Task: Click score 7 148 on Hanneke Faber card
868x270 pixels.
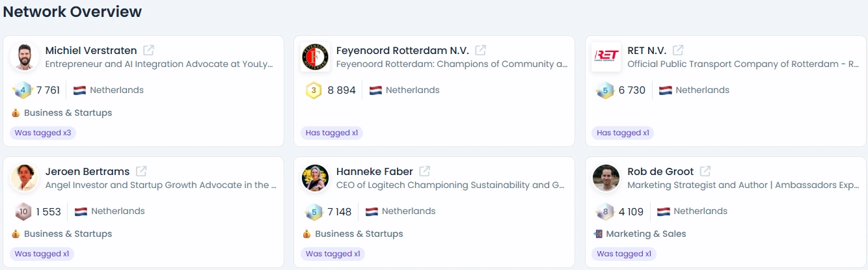Action: point(339,211)
